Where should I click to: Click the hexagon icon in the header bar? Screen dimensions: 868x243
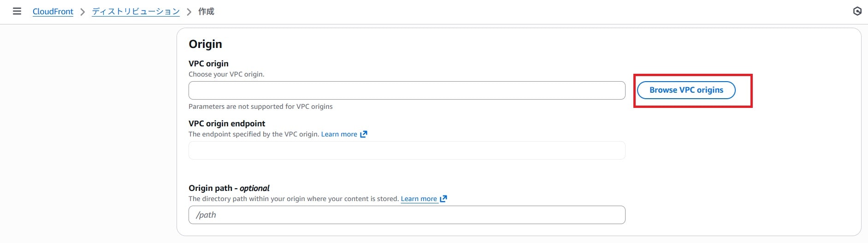[x=857, y=12]
